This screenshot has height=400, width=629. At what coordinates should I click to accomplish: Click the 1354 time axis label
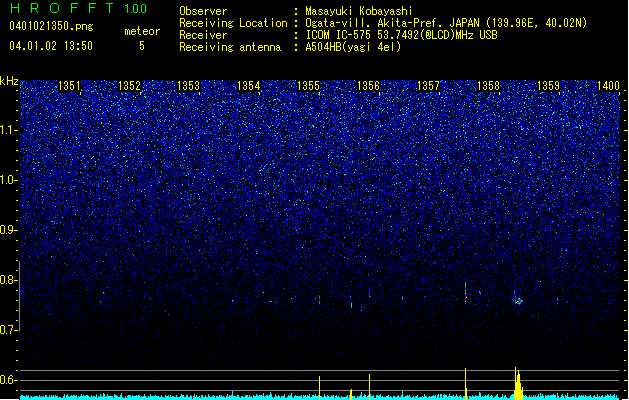(x=249, y=86)
